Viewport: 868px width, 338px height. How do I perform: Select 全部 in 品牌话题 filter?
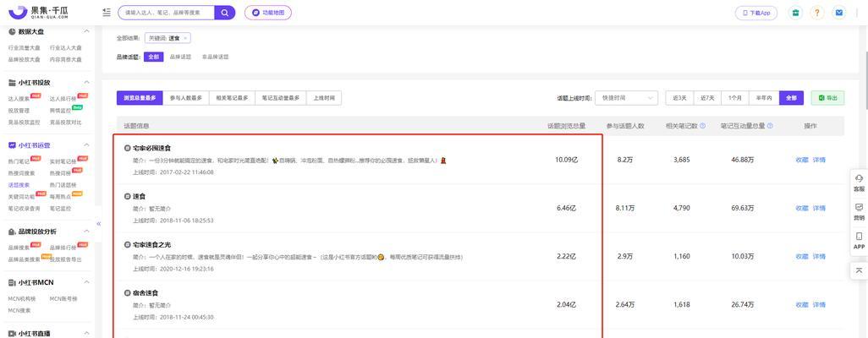point(153,57)
